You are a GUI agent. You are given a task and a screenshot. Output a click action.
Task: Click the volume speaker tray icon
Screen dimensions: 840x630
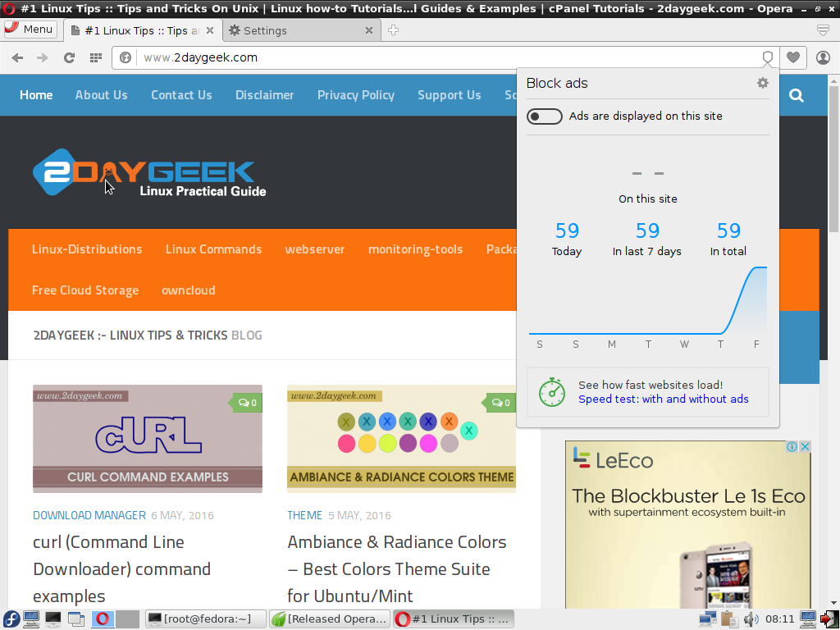(x=751, y=619)
